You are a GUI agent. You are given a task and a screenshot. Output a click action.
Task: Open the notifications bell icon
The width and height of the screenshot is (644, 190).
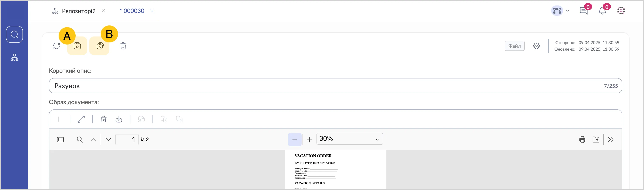click(x=602, y=11)
